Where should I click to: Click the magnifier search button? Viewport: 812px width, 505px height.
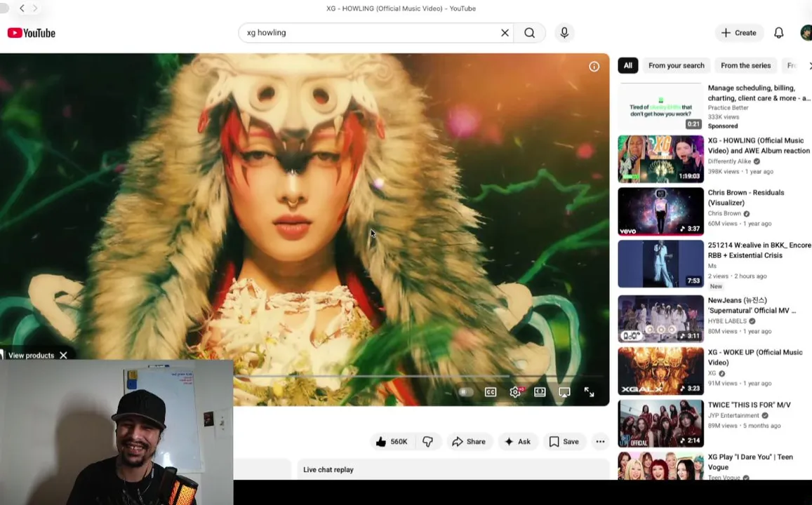pyautogui.click(x=529, y=32)
